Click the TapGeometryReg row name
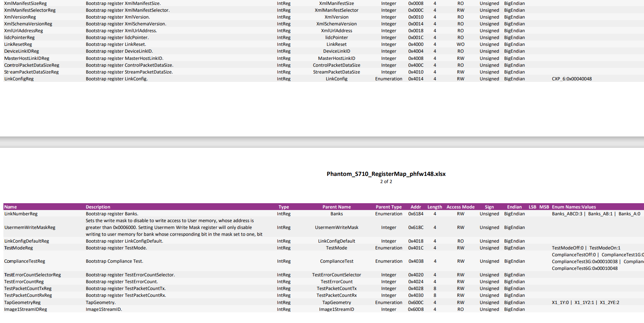 coord(22,303)
